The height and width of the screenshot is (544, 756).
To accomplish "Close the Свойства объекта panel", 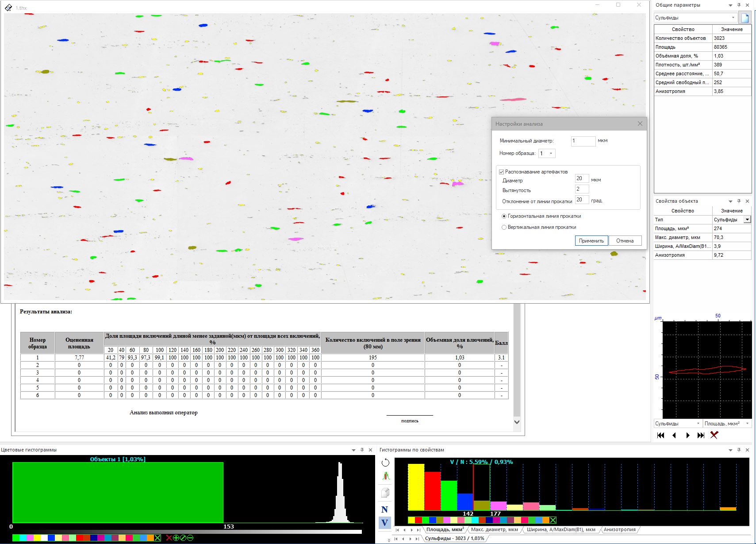I will 747,201.
